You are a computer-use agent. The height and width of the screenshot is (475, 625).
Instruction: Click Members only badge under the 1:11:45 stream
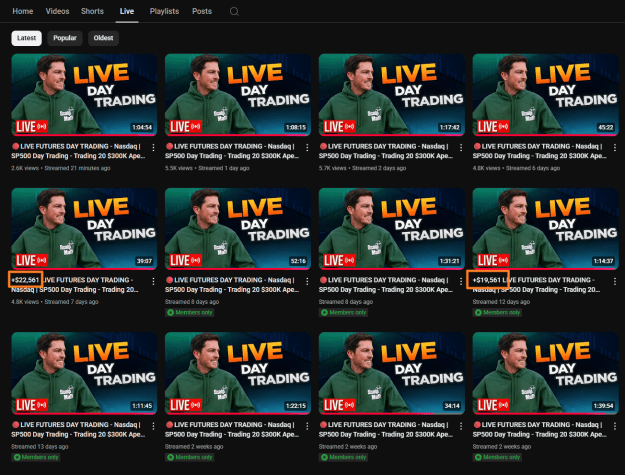[36, 457]
